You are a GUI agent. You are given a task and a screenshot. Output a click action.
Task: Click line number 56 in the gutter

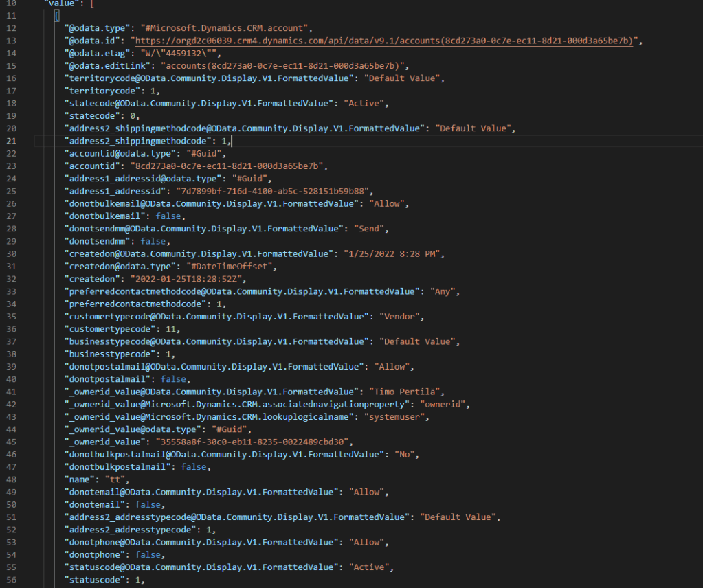click(x=11, y=580)
